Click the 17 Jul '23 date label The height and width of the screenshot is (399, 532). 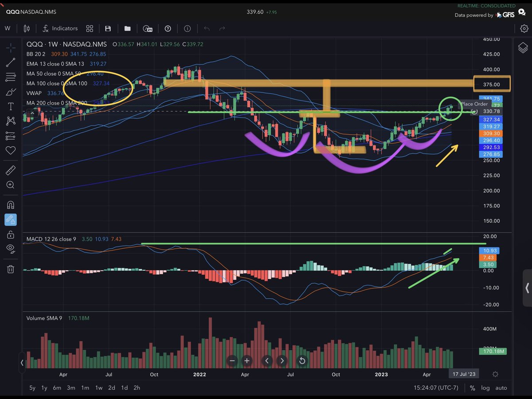click(464, 374)
